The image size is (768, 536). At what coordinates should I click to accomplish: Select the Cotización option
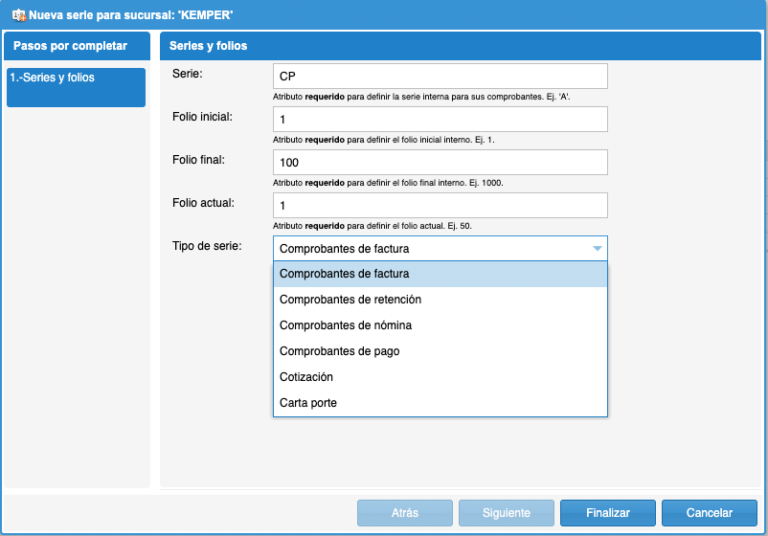[x=440, y=378]
